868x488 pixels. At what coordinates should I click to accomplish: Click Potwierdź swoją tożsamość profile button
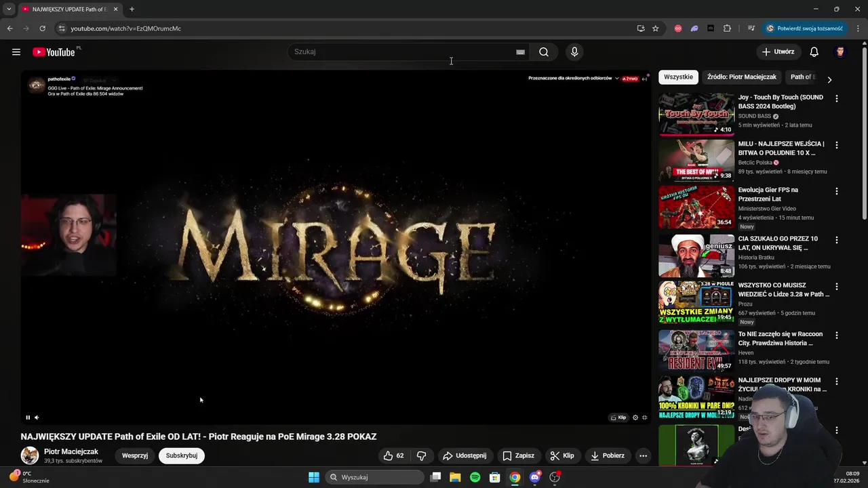pyautogui.click(x=805, y=28)
